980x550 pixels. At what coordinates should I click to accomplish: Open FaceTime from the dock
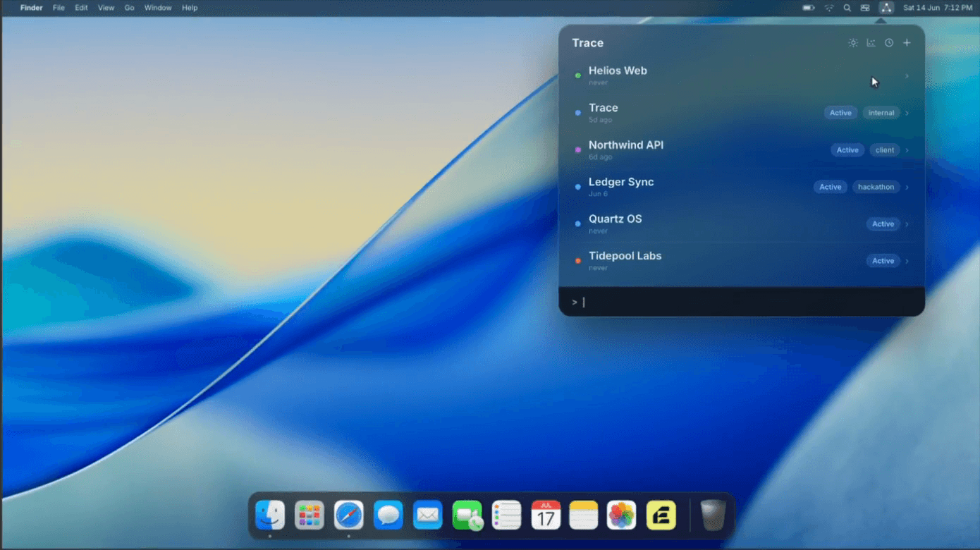point(467,515)
